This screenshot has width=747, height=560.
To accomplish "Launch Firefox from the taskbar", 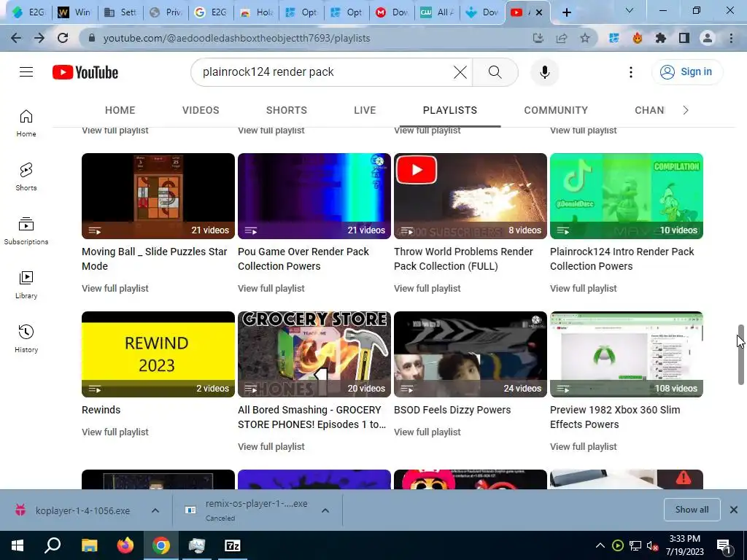I will [125, 545].
